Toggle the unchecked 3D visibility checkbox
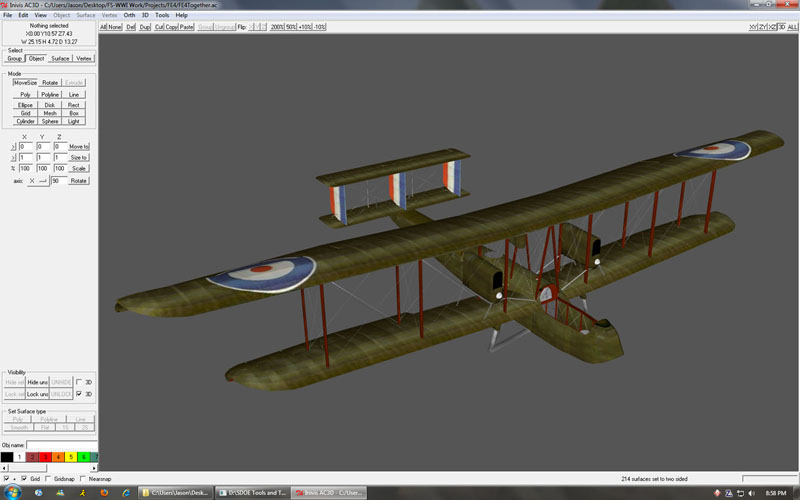This screenshot has width=800, height=500. pos(79,382)
